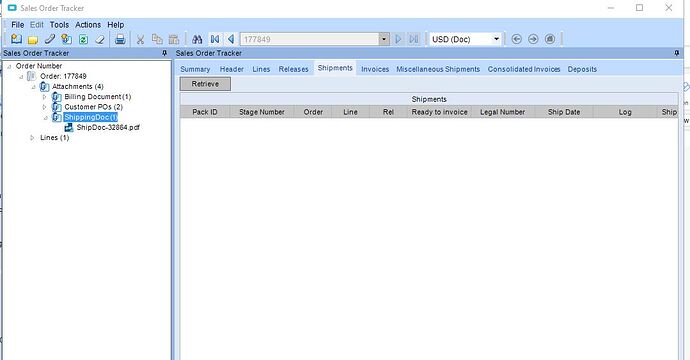
Task: Open the Consolidated Invoices tab
Action: 524,69
